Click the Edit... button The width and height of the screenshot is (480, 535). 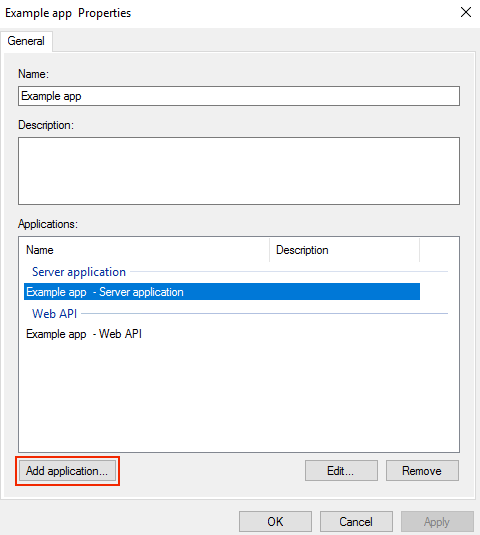pyautogui.click(x=341, y=471)
